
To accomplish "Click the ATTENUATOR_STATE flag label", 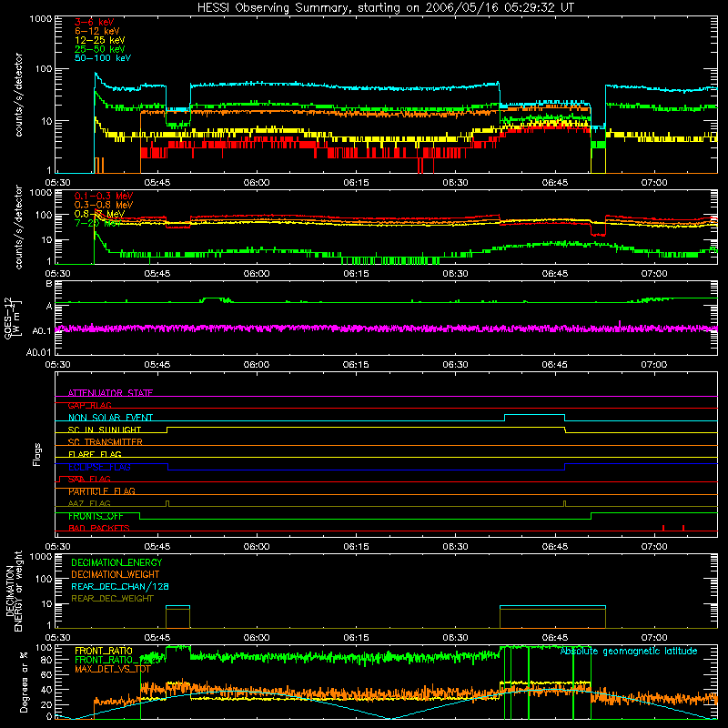I will [110, 393].
